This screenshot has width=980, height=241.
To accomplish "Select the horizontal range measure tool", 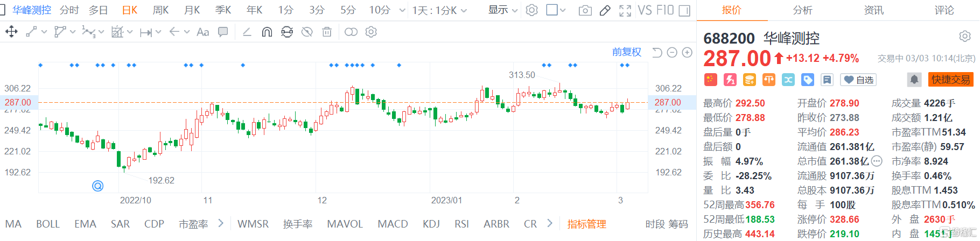I will coord(145,33).
